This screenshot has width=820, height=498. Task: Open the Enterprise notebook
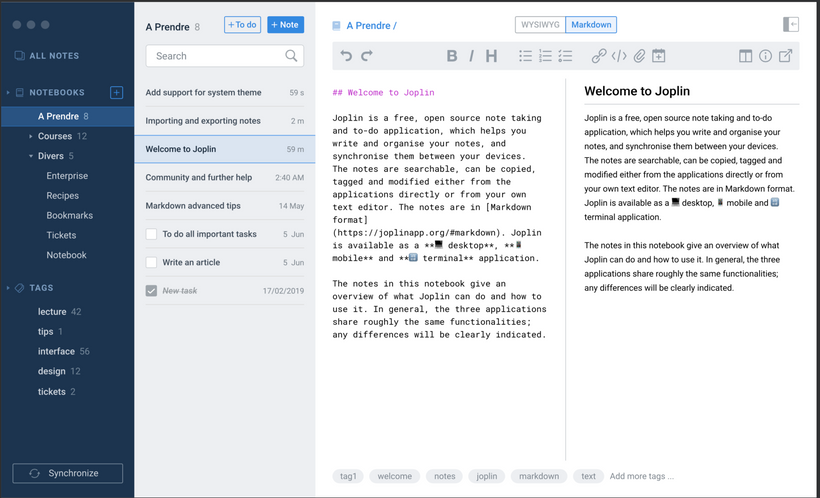coord(67,176)
